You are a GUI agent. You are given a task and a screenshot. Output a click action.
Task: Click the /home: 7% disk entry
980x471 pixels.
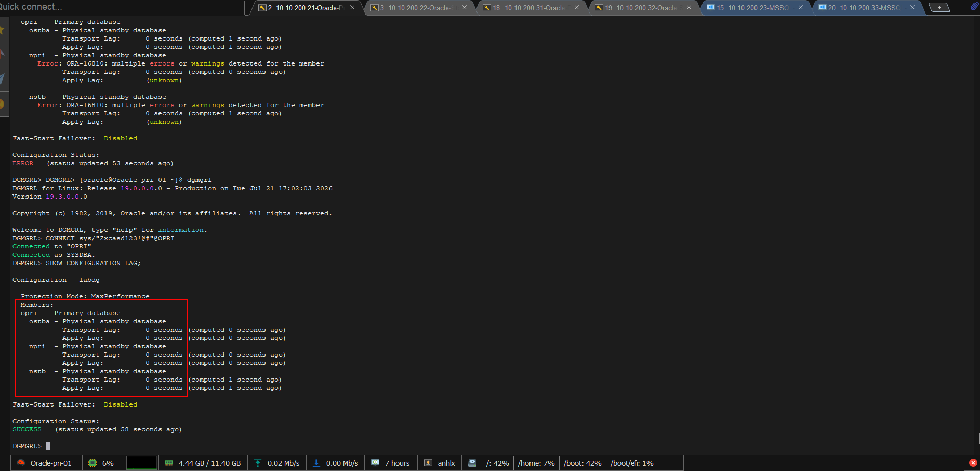pyautogui.click(x=536, y=463)
